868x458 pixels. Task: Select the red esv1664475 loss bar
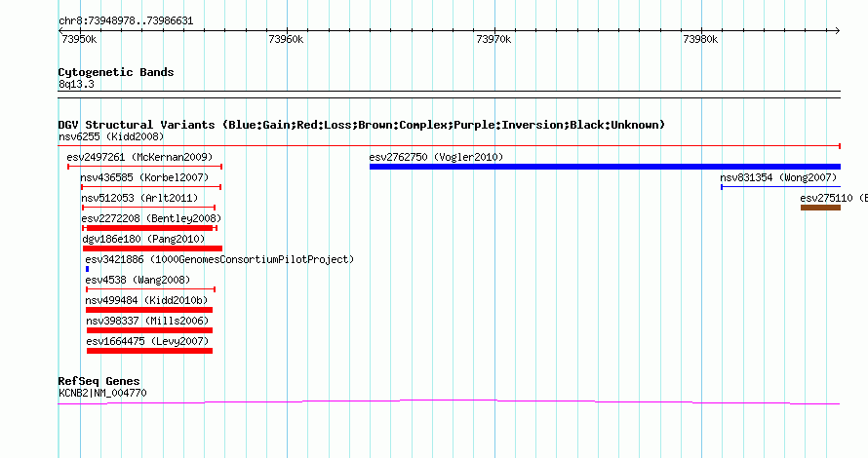[x=149, y=351]
